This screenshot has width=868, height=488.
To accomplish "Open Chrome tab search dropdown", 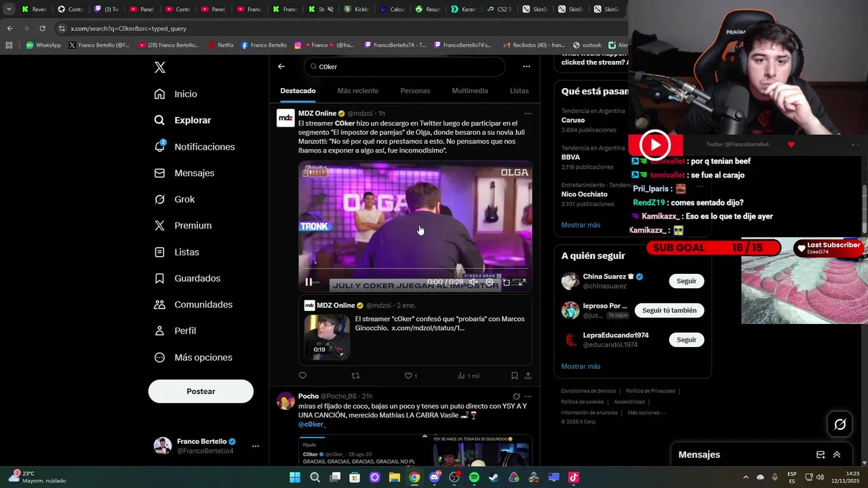I will tap(9, 9).
